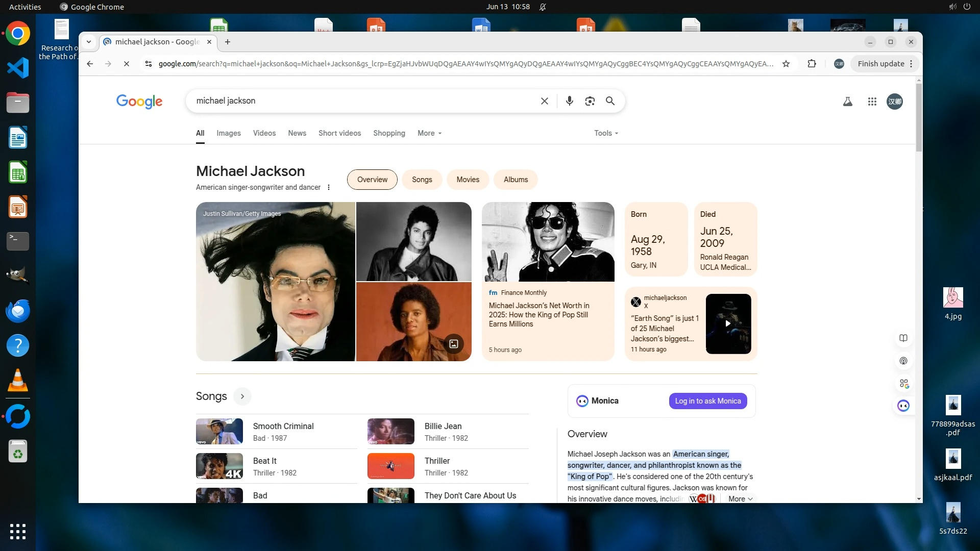
Task: Open the Chrome extensions puzzle icon
Action: click(x=812, y=64)
